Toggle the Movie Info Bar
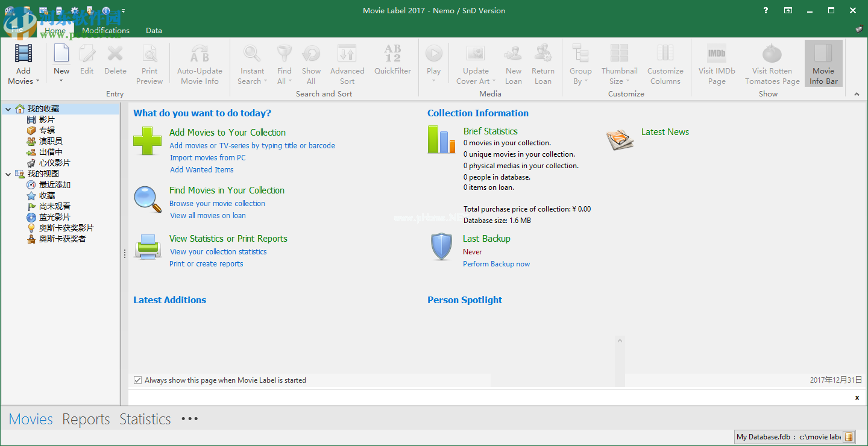 coord(823,63)
